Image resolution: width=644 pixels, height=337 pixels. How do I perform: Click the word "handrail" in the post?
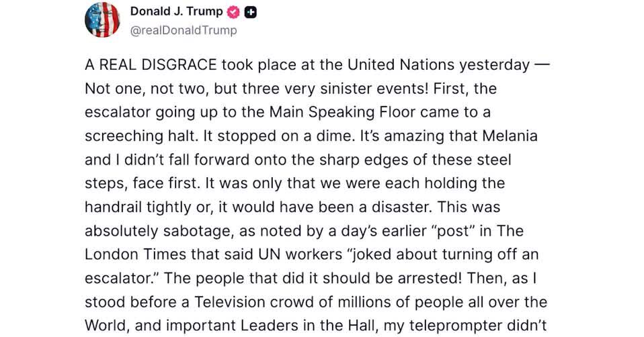tap(115, 206)
